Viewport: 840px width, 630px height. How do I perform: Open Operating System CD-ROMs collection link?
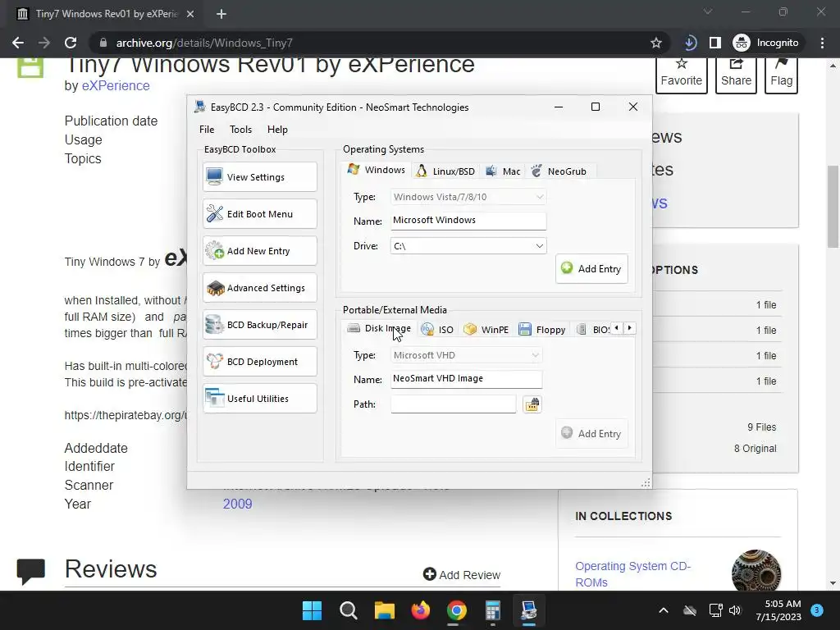click(632, 573)
